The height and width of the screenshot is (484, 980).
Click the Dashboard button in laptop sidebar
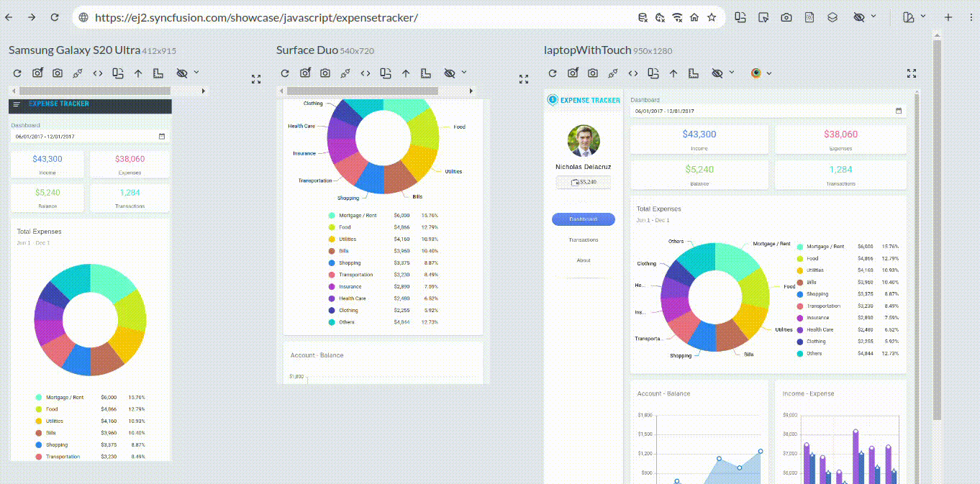(x=584, y=219)
